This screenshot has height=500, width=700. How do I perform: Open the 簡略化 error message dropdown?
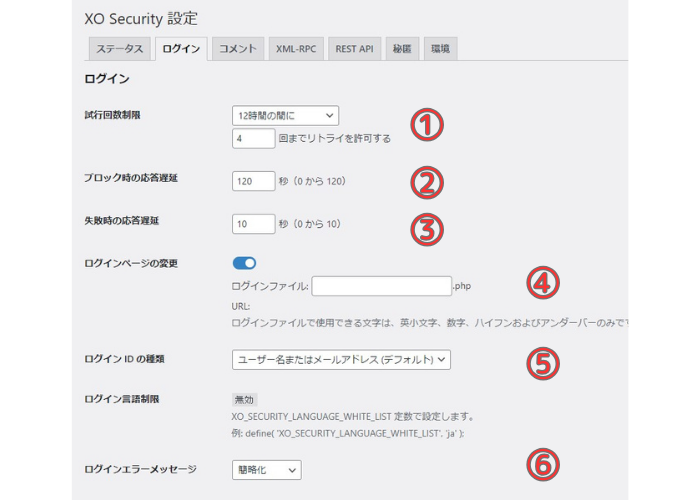(267, 470)
